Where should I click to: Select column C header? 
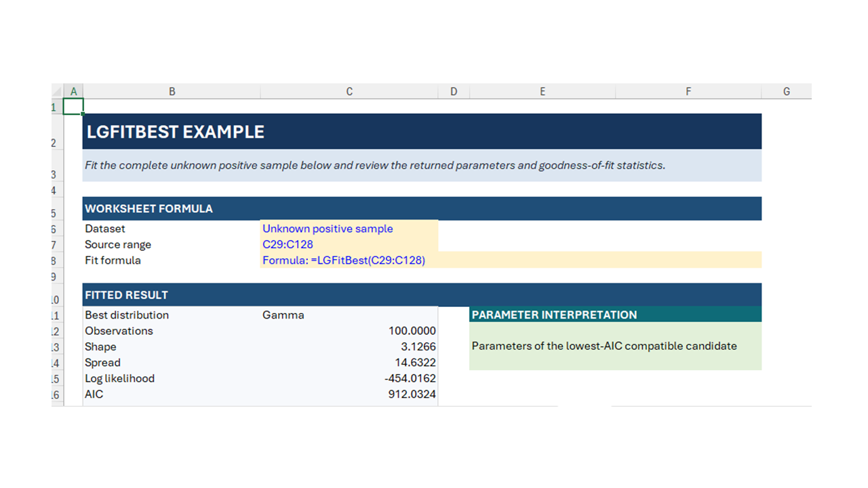click(x=349, y=91)
